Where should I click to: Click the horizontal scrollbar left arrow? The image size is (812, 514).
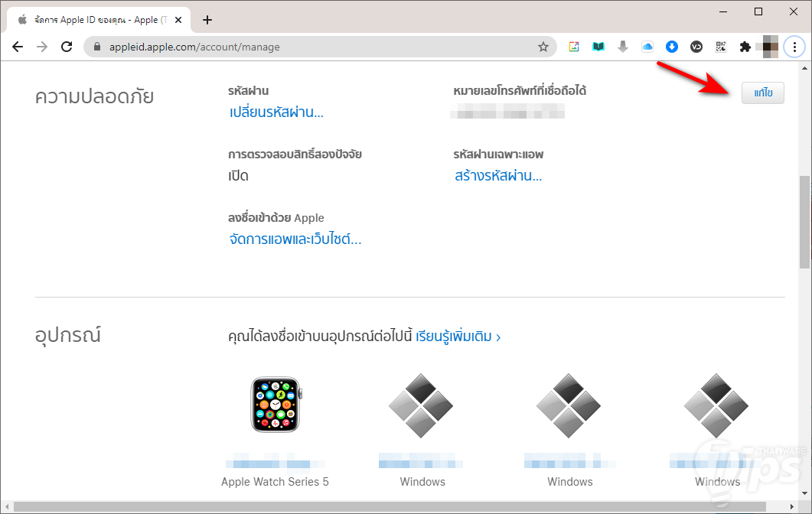pyautogui.click(x=6, y=506)
